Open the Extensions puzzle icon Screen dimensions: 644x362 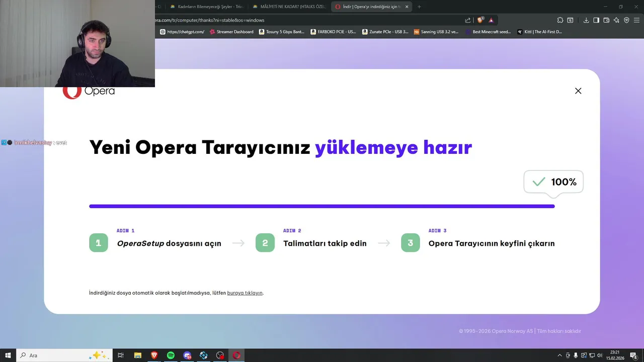click(560, 20)
